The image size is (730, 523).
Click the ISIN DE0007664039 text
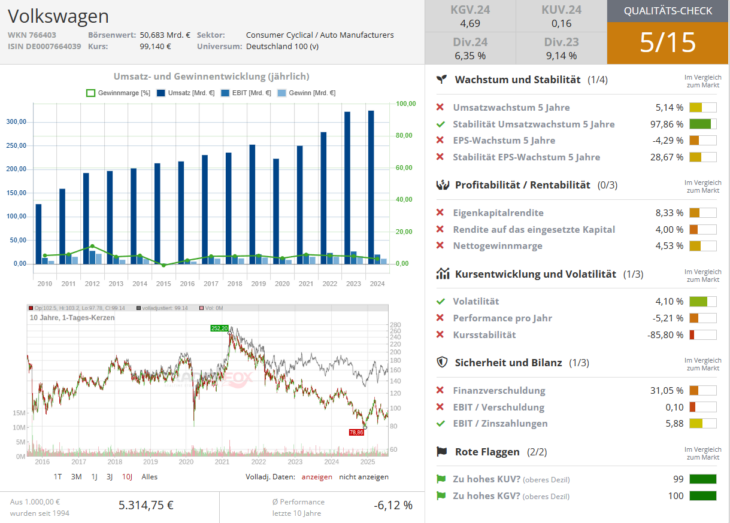[44, 47]
